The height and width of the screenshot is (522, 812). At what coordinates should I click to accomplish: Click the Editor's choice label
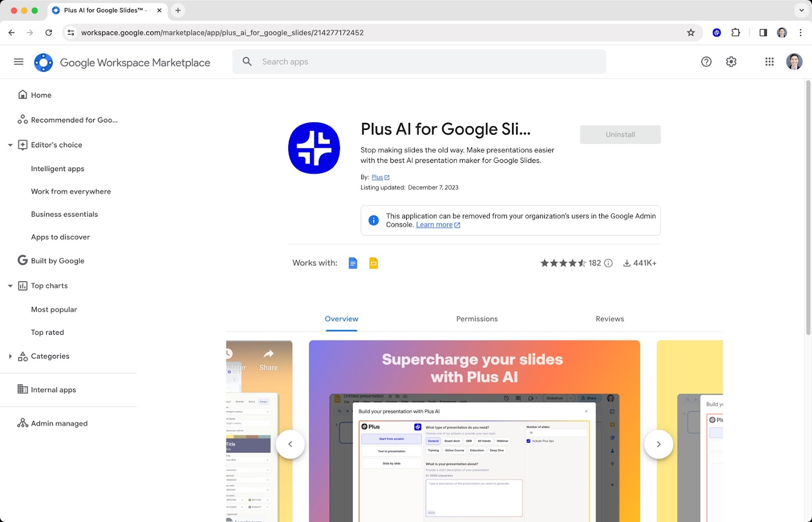point(56,145)
